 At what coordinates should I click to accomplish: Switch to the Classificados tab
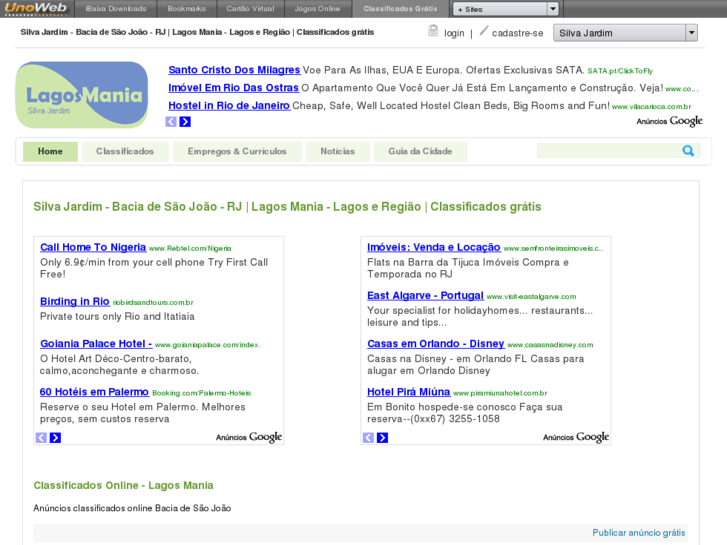coord(125,152)
